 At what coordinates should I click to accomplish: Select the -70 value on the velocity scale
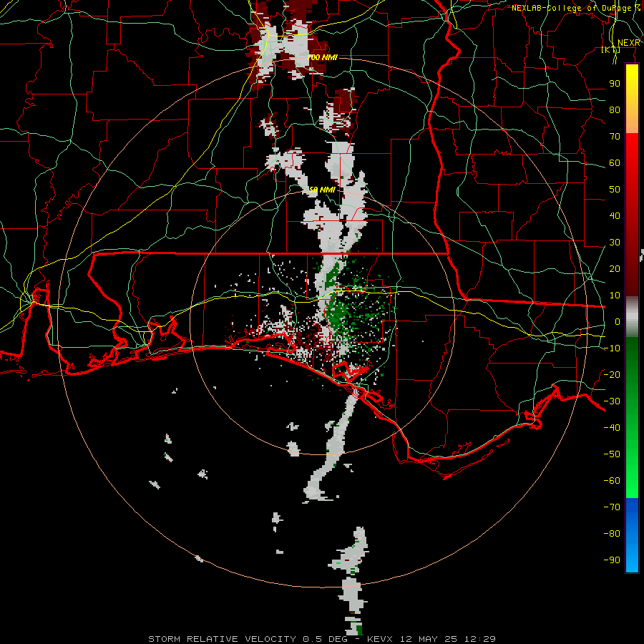tap(612, 507)
